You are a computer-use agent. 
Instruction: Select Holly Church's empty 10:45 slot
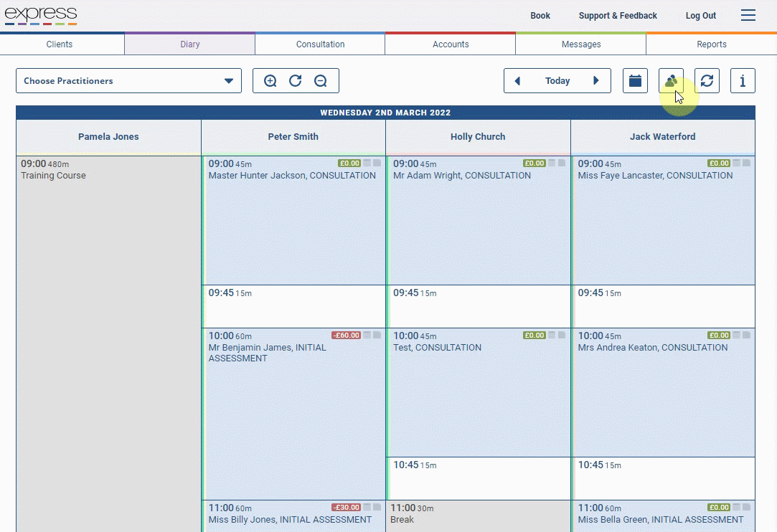[479, 478]
